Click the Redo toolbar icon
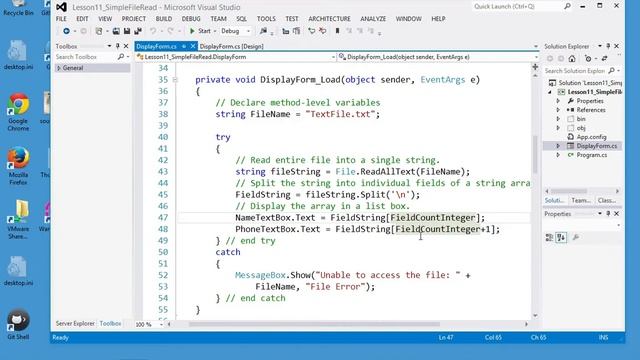This screenshot has width=640, height=360. tap(170, 31)
